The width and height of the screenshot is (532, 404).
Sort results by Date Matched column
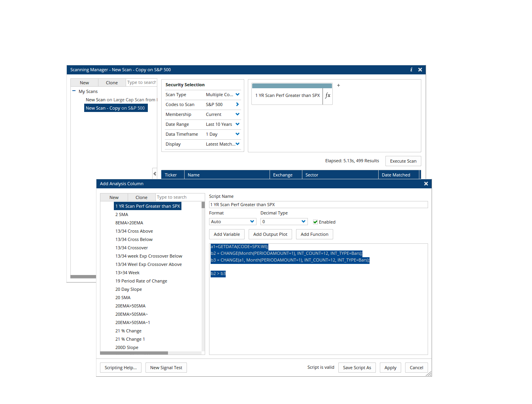(x=398, y=175)
